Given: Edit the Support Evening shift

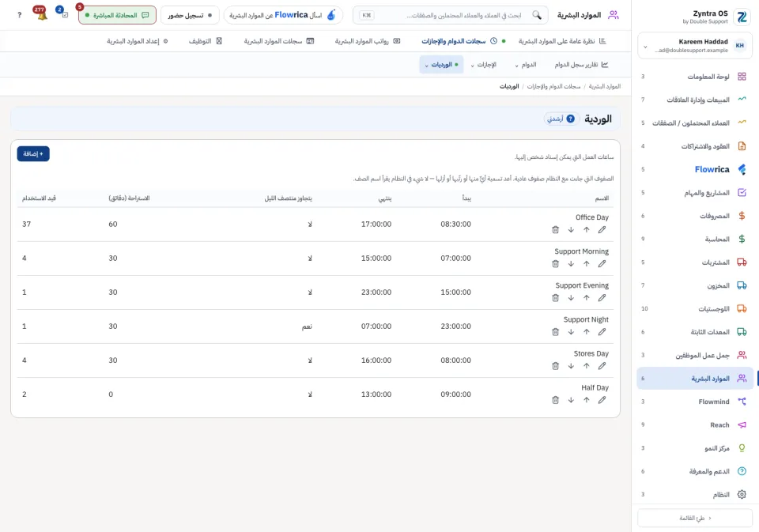Looking at the screenshot, I should (602, 298).
